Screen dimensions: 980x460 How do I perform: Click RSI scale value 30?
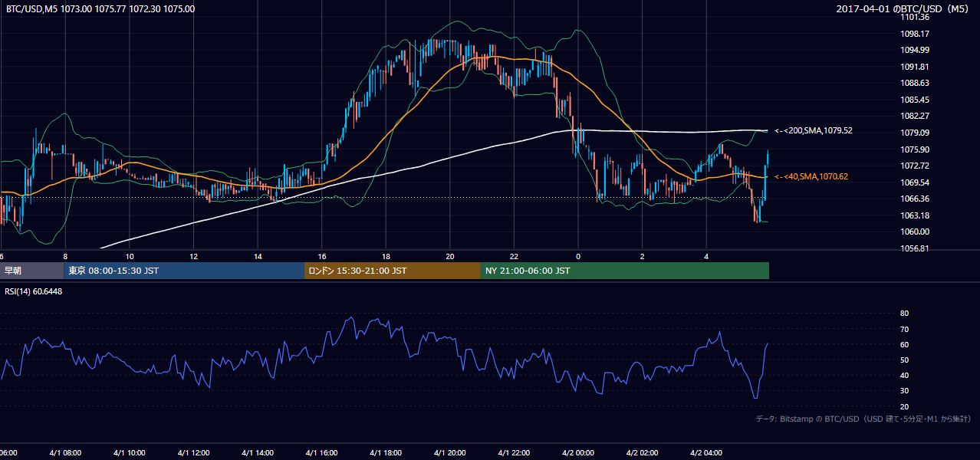[904, 390]
